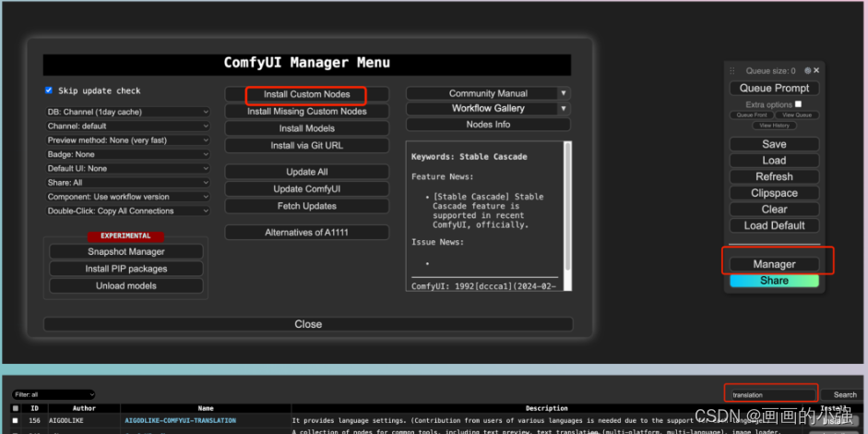Save the workflow via Save button
Screen dimensions: 868x434
coord(775,144)
